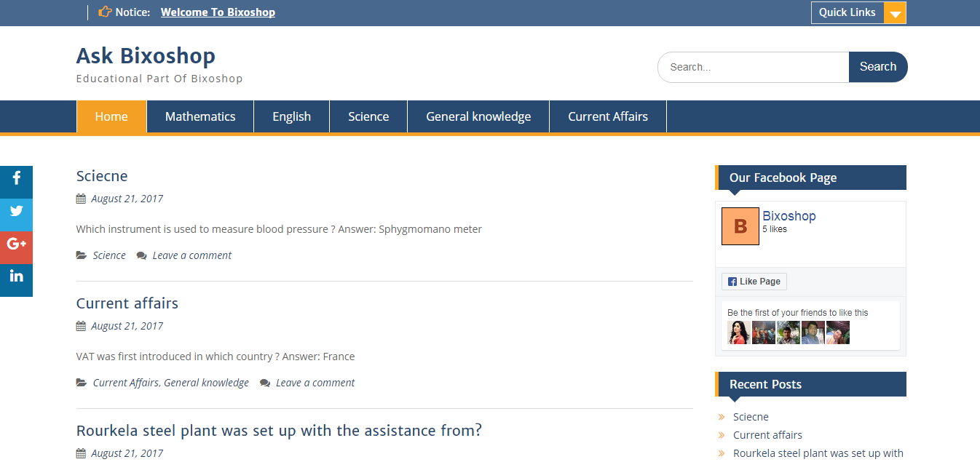Share page via Facebook sidebar icon
The height and width of the screenshot is (462, 980).
pyautogui.click(x=16, y=179)
